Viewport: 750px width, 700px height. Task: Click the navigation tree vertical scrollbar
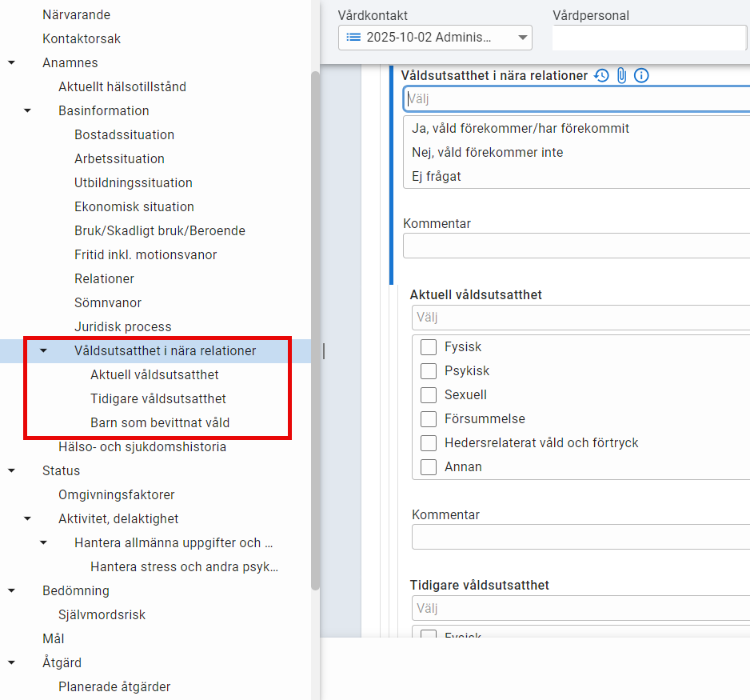(x=315, y=320)
